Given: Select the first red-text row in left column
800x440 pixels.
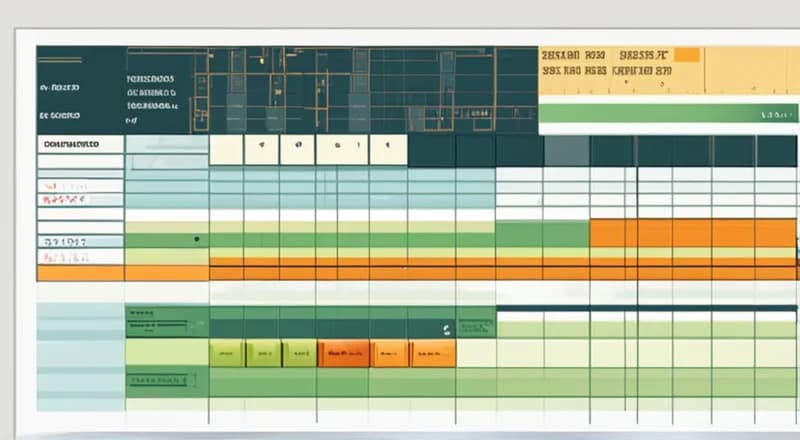Looking at the screenshot, I should (x=80, y=186).
